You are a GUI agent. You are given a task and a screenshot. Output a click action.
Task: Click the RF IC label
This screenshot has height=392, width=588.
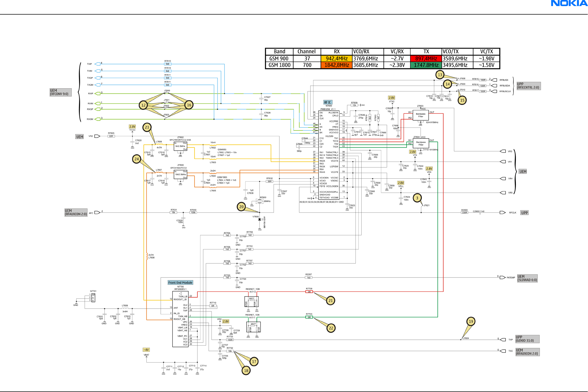[328, 102]
